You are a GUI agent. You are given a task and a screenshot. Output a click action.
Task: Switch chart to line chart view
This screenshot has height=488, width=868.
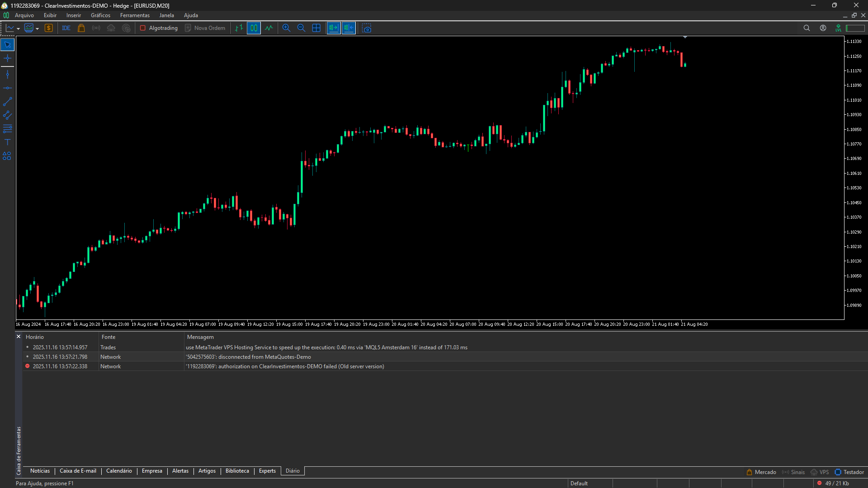pyautogui.click(x=269, y=28)
